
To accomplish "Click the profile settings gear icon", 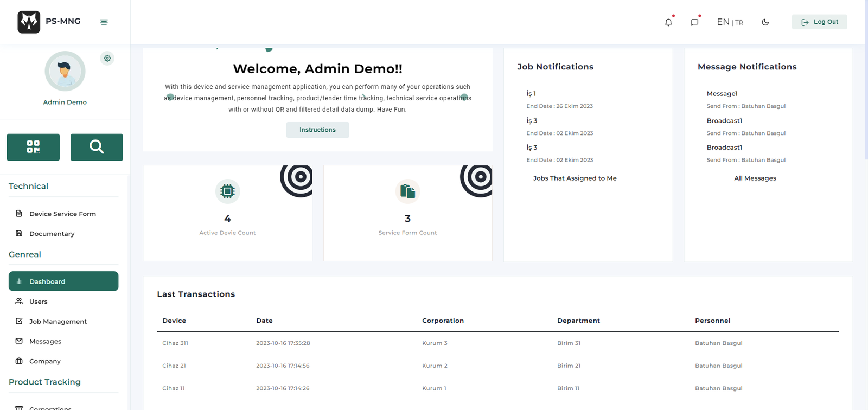I will click(x=107, y=59).
